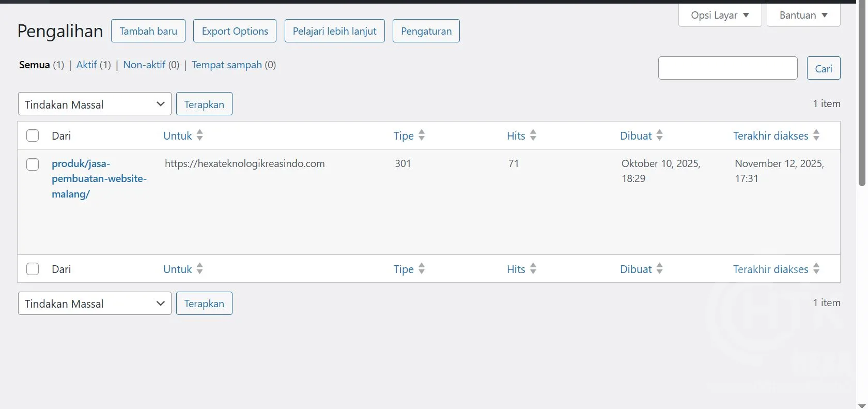Click the Tambah baru button
The width and height of the screenshot is (868, 409).
148,31
